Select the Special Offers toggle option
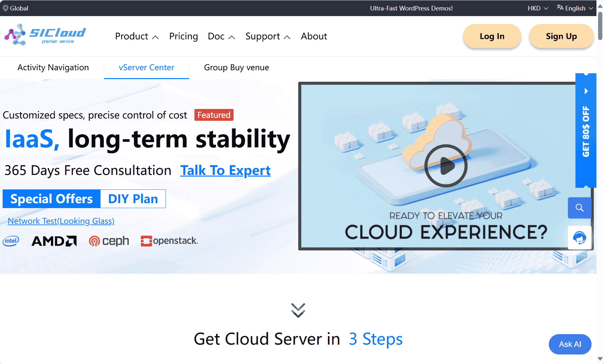Image resolution: width=604 pixels, height=364 pixels. coord(52,199)
